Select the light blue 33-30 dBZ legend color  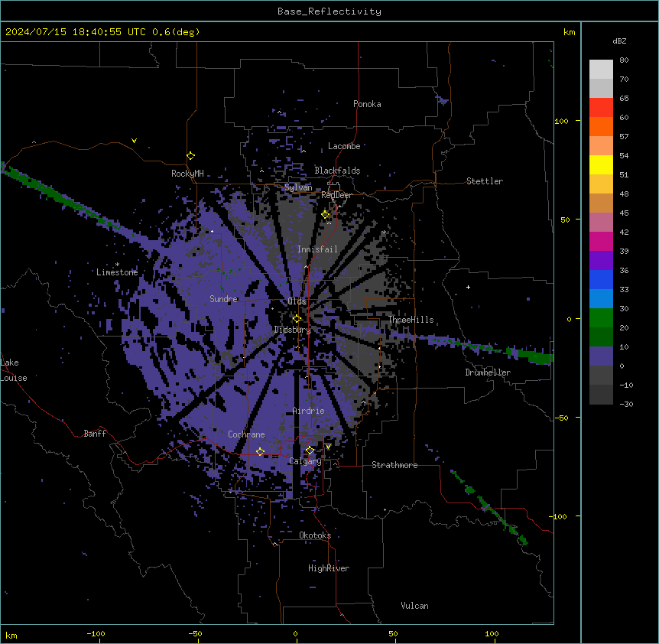pyautogui.click(x=601, y=298)
